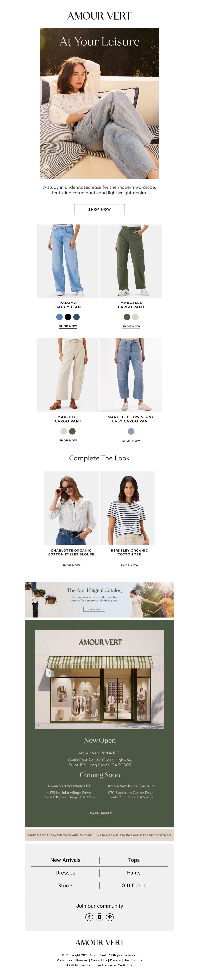
Task: Open the New Arrivals footer menu item
Action: [65, 860]
